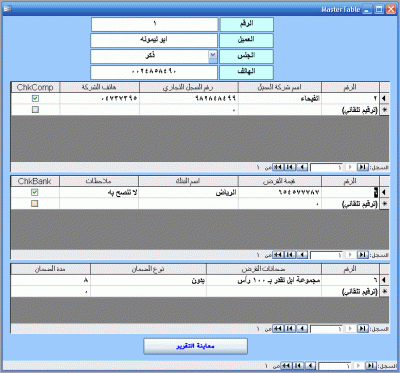Click the معاينة التقرير report preview button

[195, 346]
